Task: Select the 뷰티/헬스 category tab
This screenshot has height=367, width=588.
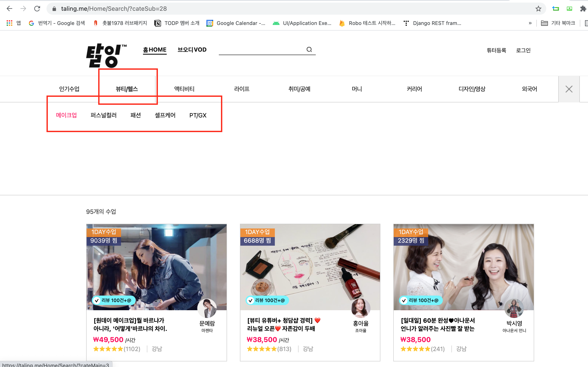Action: (127, 89)
